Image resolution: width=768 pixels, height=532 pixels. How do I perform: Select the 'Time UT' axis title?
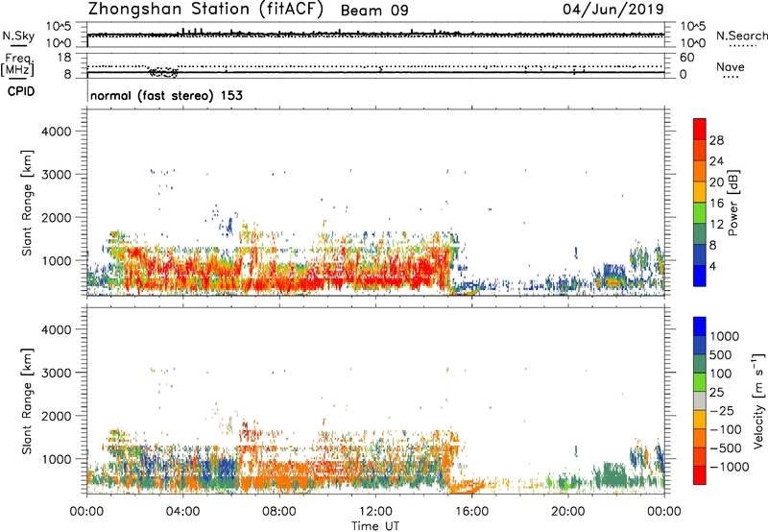point(375,526)
